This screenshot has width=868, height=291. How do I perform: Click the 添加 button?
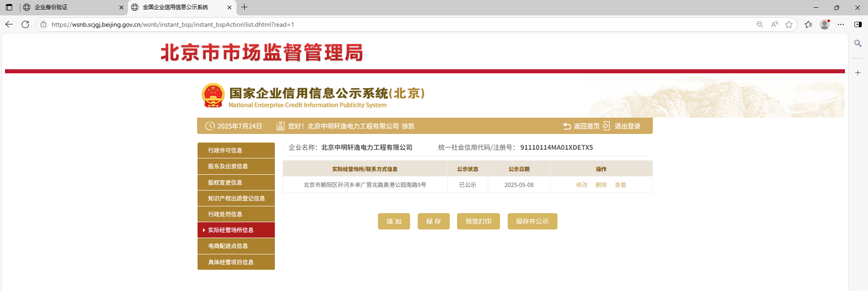pos(394,221)
